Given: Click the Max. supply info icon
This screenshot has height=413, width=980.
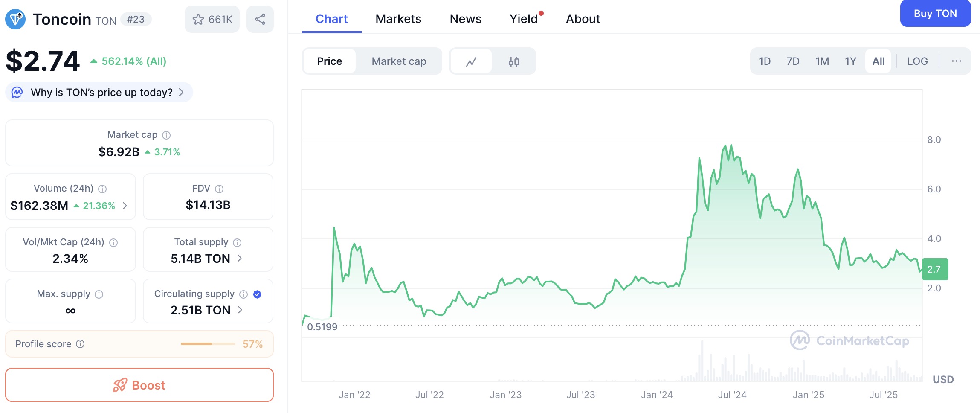Looking at the screenshot, I should pyautogui.click(x=99, y=294).
